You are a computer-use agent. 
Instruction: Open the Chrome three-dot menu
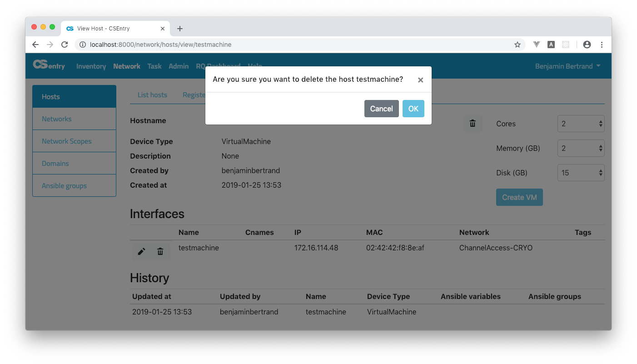(602, 45)
